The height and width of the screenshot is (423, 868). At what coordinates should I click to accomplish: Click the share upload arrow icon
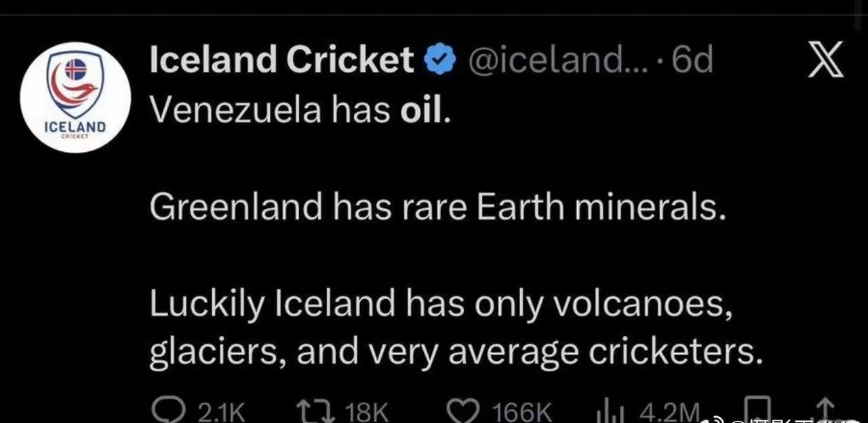pyautogui.click(x=825, y=411)
